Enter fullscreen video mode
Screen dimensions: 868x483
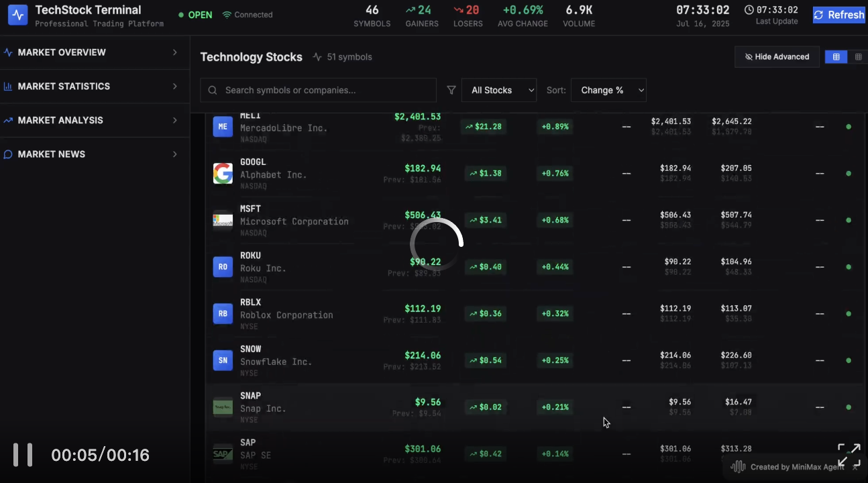(849, 455)
